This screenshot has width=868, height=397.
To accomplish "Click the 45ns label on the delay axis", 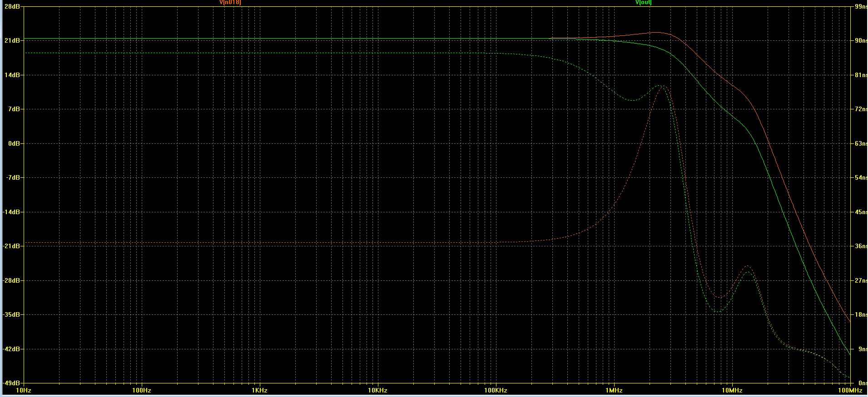I will pyautogui.click(x=861, y=212).
